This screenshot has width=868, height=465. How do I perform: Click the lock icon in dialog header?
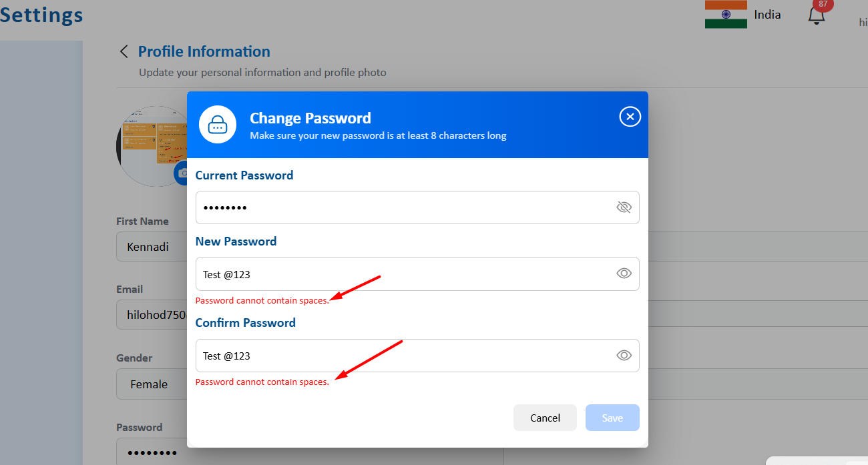point(218,125)
